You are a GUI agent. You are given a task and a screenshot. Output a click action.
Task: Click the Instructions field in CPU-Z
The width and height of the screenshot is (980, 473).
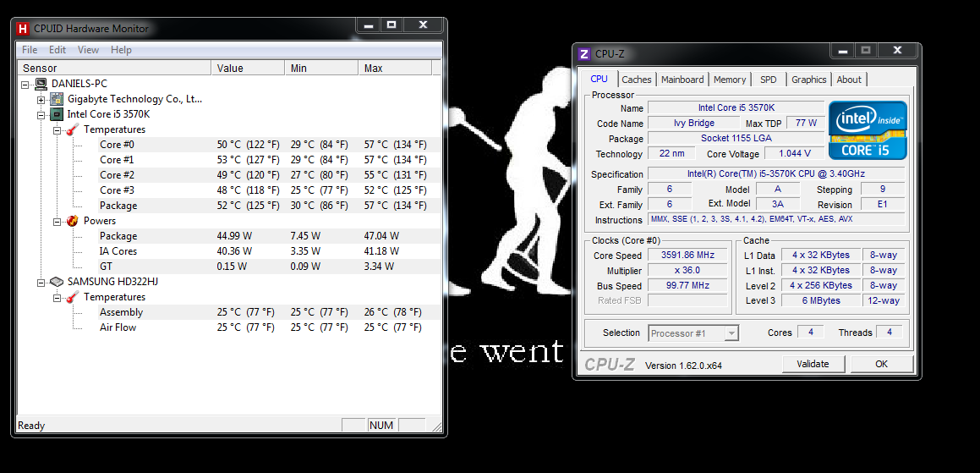coord(776,220)
